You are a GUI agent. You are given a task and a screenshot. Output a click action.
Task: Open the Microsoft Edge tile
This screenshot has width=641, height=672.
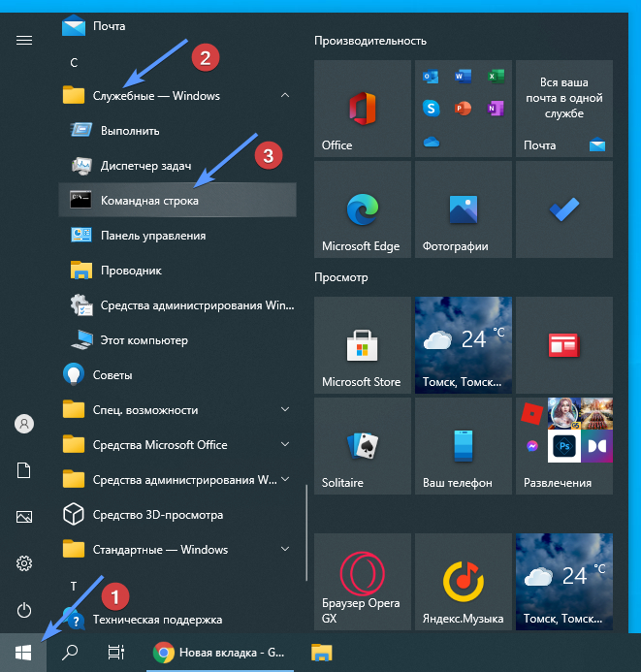coord(363,209)
